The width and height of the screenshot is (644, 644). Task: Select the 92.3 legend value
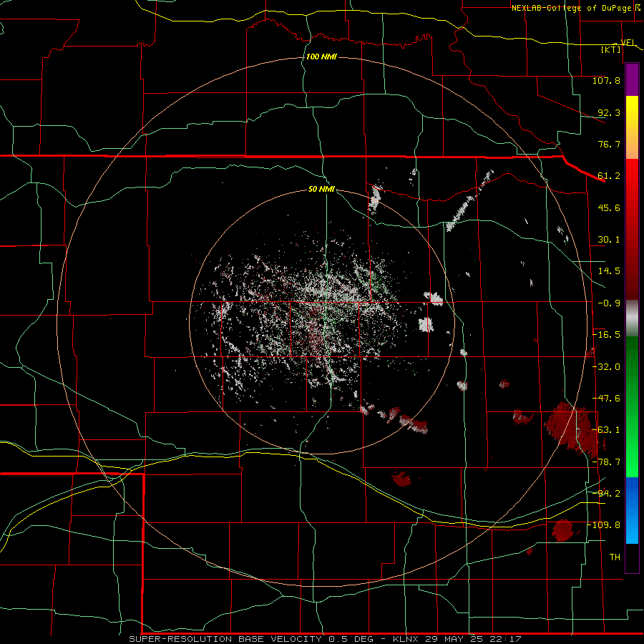click(x=609, y=112)
